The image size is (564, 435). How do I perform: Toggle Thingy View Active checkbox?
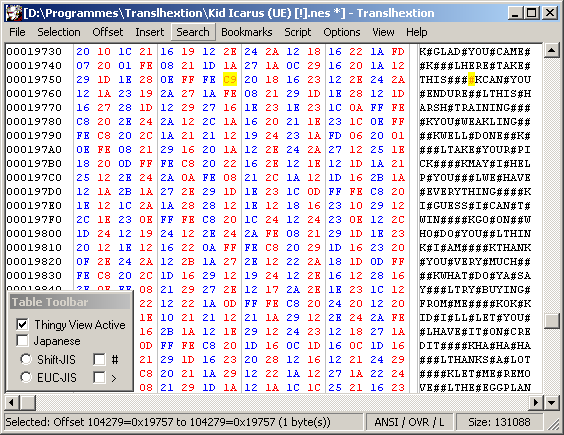click(22, 325)
